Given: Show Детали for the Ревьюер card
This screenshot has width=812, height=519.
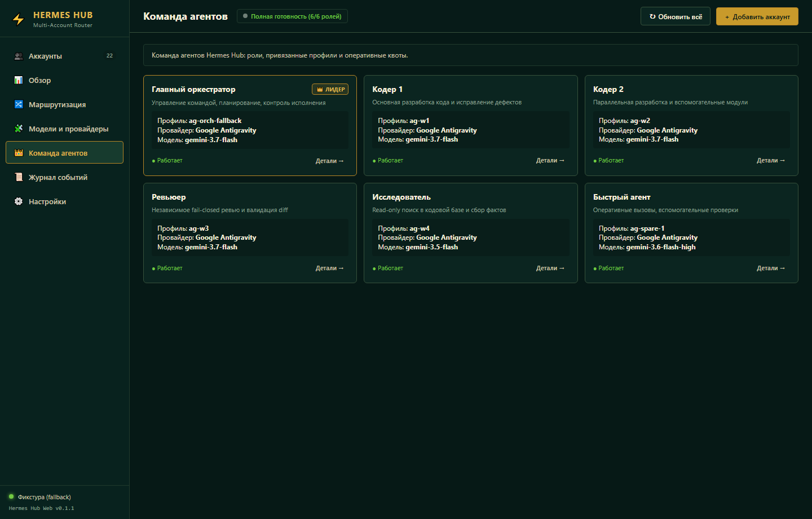Looking at the screenshot, I should 329,268.
